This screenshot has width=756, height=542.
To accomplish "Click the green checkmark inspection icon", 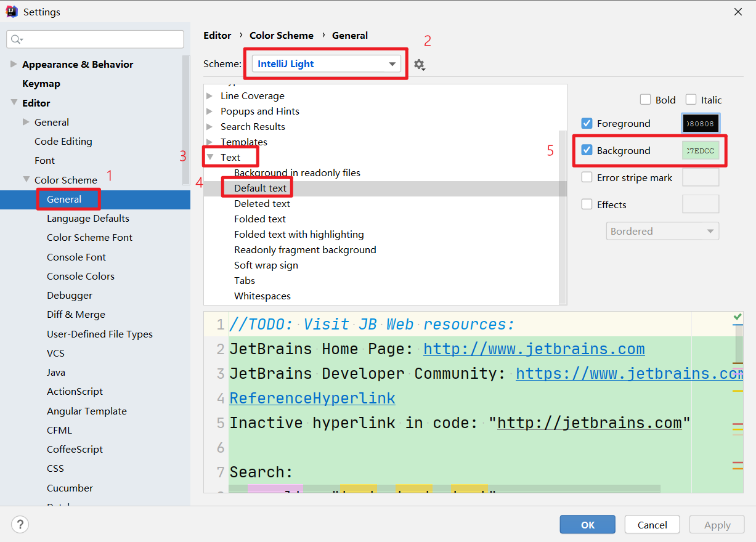I will click(738, 317).
